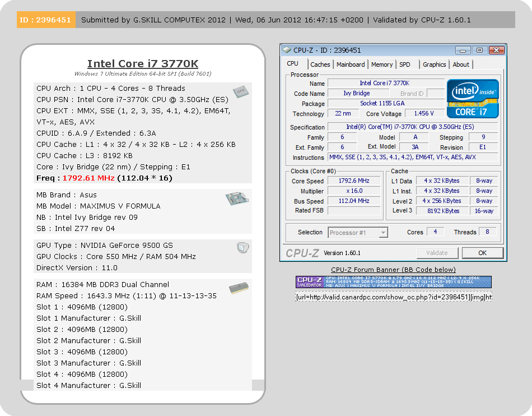
Task: Click the BB code URL text field
Action: pos(394,297)
